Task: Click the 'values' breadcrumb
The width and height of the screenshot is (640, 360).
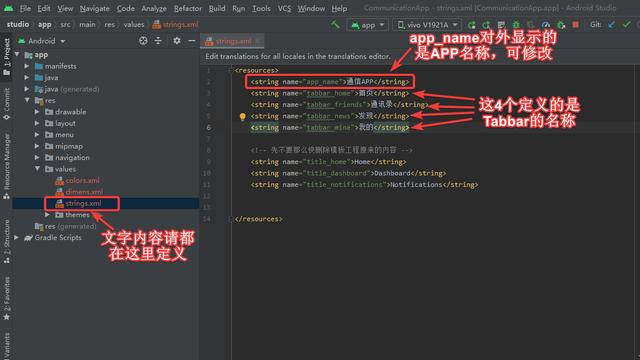Action: coord(134,24)
